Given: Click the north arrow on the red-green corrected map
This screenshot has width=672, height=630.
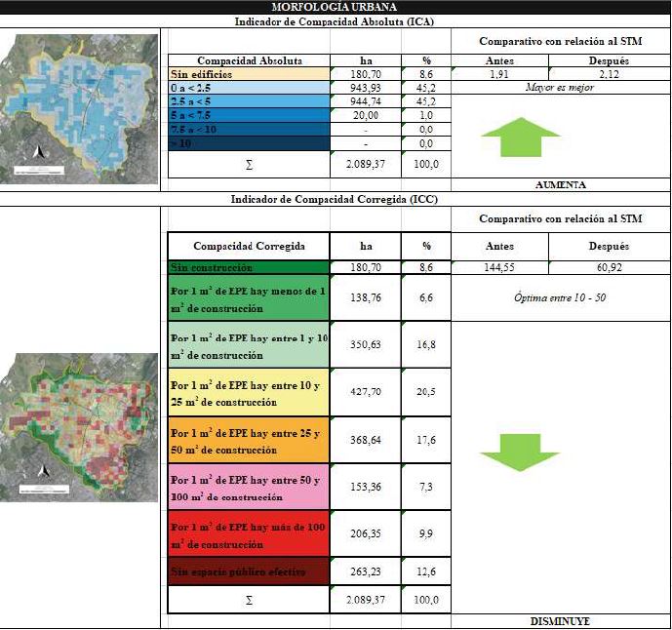Looking at the screenshot, I should [x=41, y=473].
